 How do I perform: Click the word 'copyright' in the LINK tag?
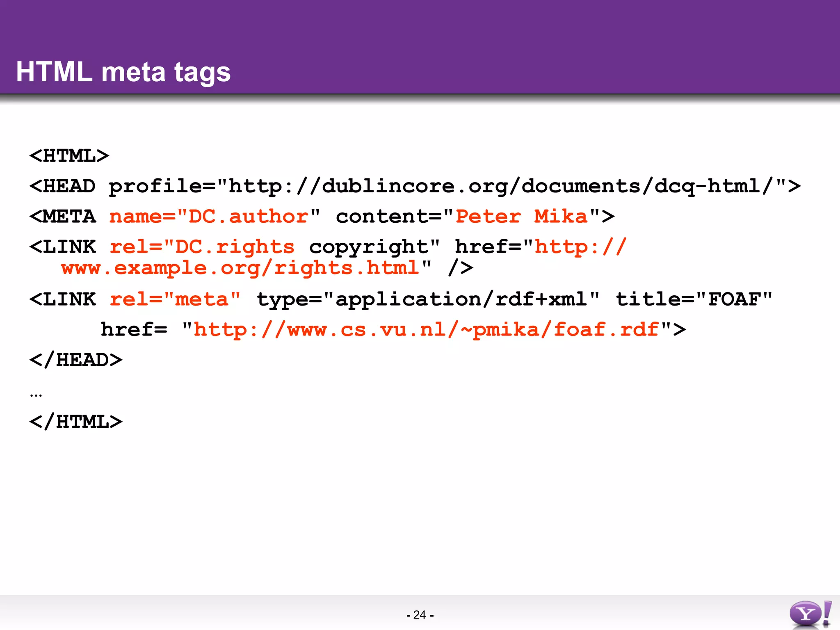368,247
